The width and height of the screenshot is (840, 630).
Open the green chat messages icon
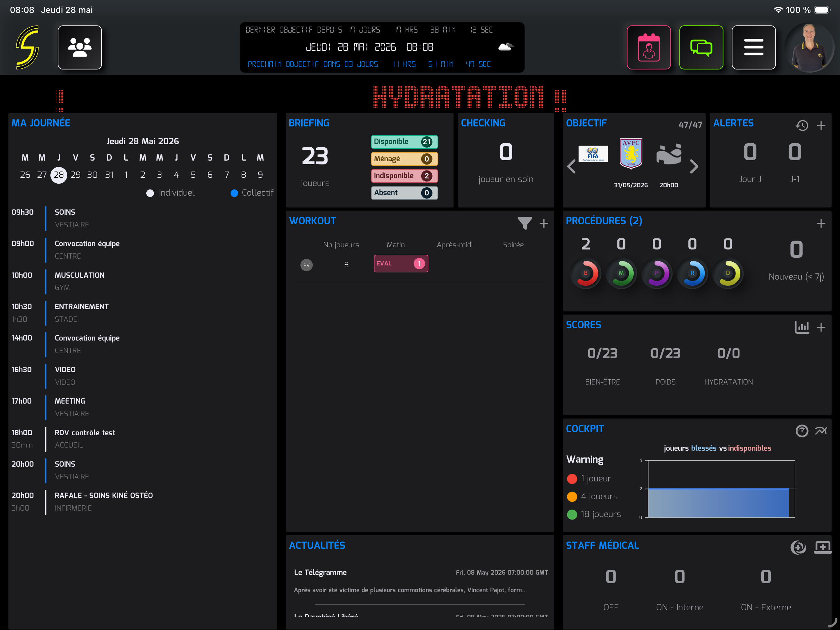(x=701, y=47)
